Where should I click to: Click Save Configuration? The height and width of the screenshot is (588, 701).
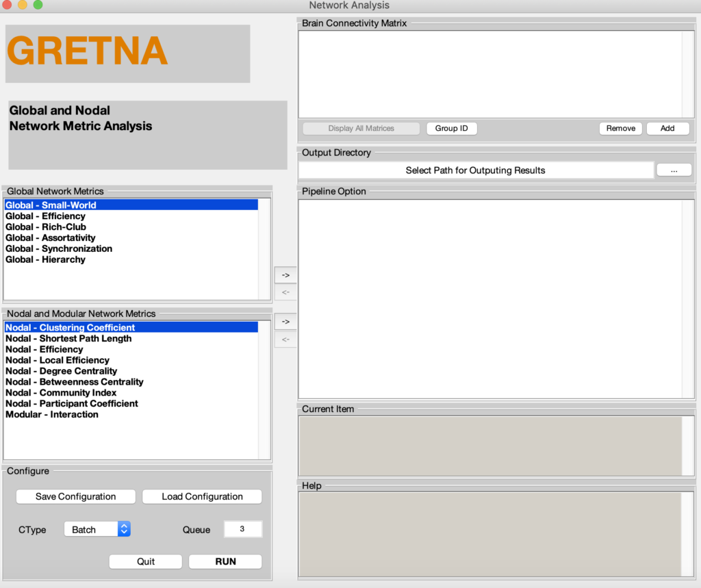pyautogui.click(x=75, y=496)
